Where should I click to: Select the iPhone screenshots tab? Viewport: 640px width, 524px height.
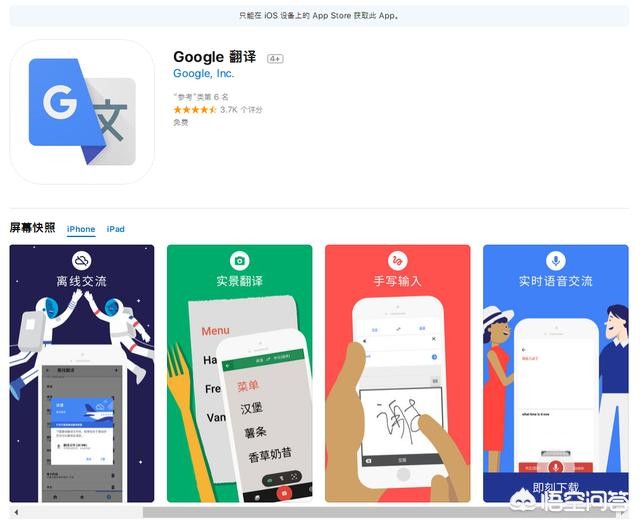coord(81,229)
